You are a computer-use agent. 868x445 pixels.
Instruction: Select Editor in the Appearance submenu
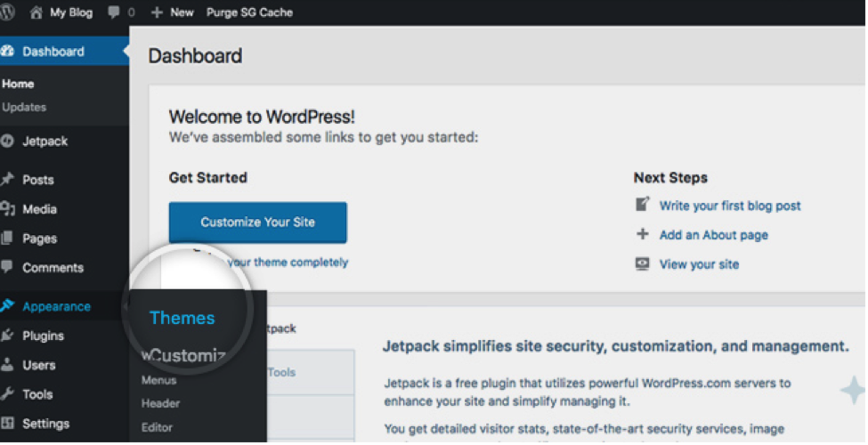pyautogui.click(x=158, y=427)
